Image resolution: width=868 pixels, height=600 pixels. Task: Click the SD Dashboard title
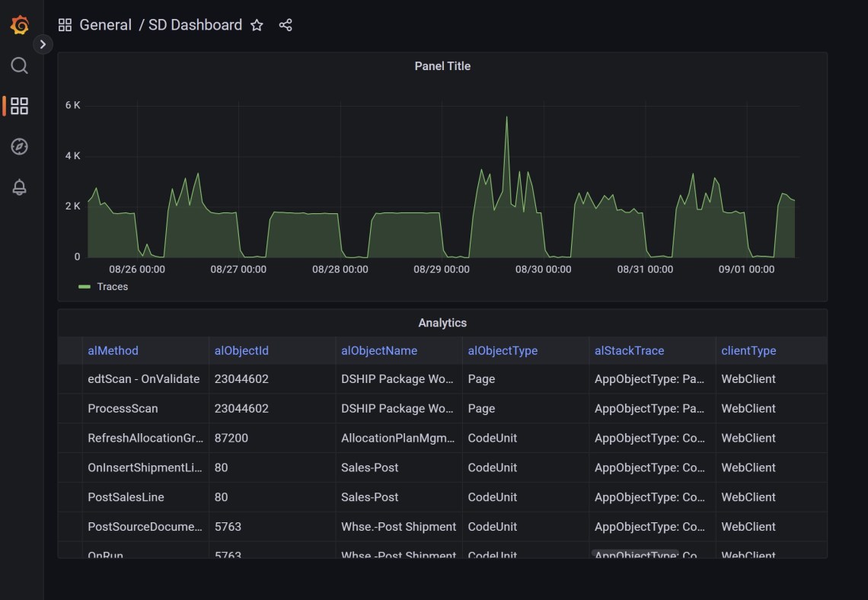click(195, 25)
